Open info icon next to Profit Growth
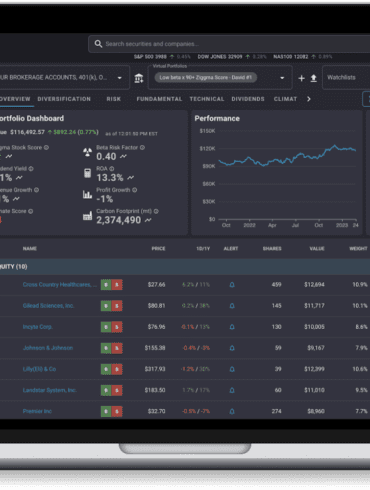The image size is (370, 490). [134, 190]
